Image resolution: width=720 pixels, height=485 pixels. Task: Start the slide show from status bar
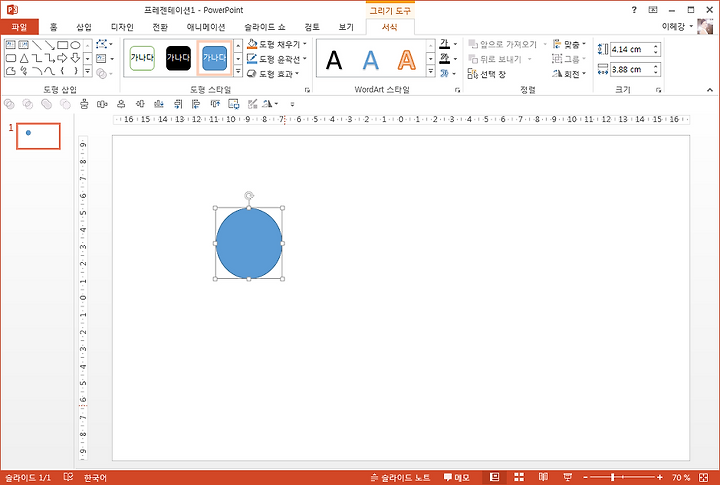(568, 477)
